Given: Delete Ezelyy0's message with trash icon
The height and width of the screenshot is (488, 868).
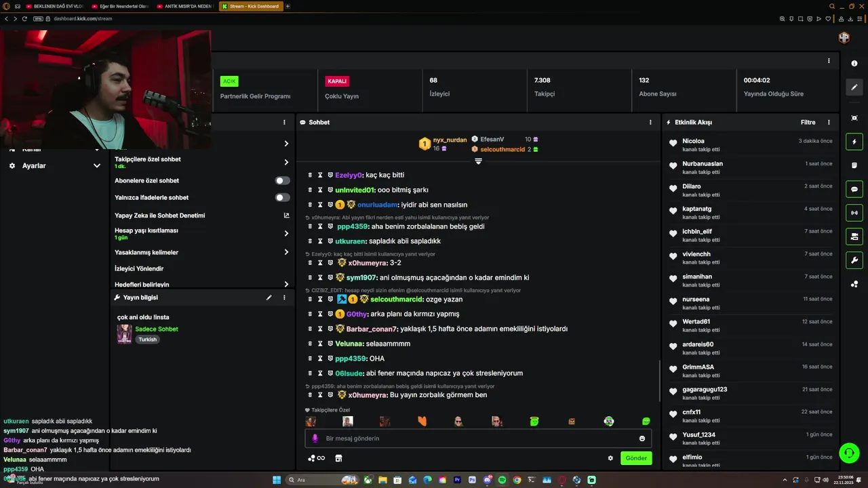Looking at the screenshot, I should [311, 175].
